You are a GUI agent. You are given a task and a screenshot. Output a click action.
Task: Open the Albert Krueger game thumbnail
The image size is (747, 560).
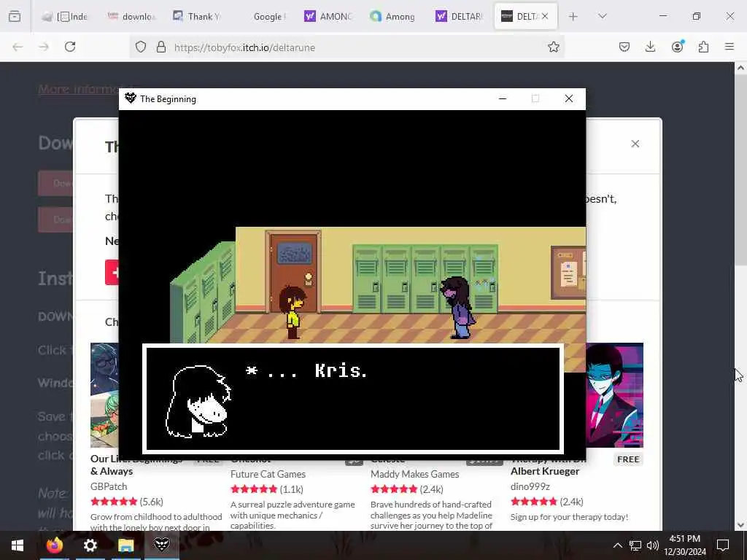[614, 395]
